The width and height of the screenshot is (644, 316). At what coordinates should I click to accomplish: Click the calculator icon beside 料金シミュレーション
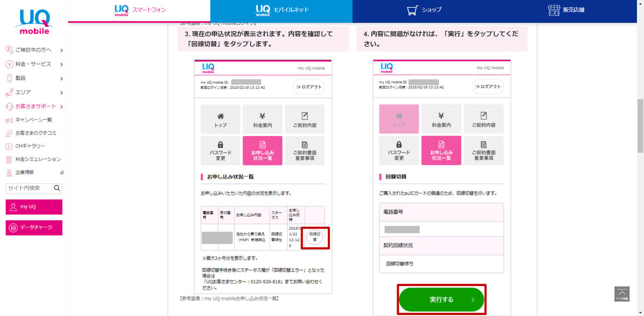point(9,159)
